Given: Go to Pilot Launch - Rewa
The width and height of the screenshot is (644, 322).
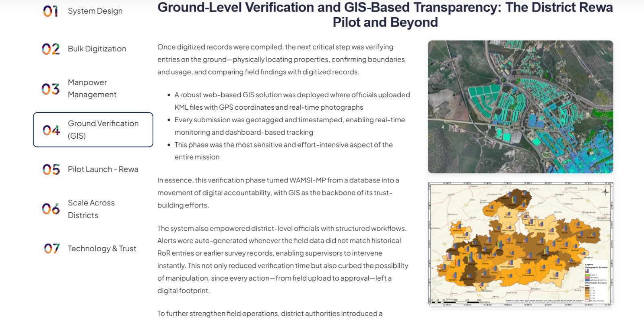Looking at the screenshot, I should tap(103, 170).
